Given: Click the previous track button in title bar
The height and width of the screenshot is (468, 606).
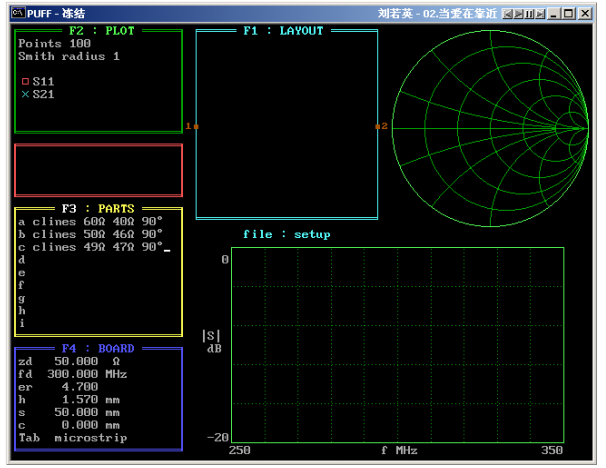Looking at the screenshot, I should (x=507, y=14).
